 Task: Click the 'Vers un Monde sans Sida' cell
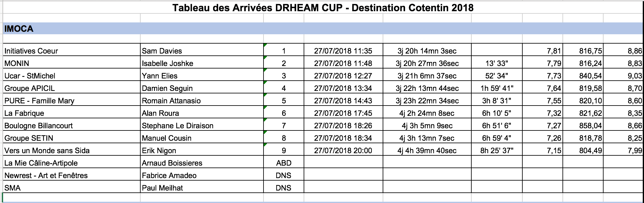point(47,150)
